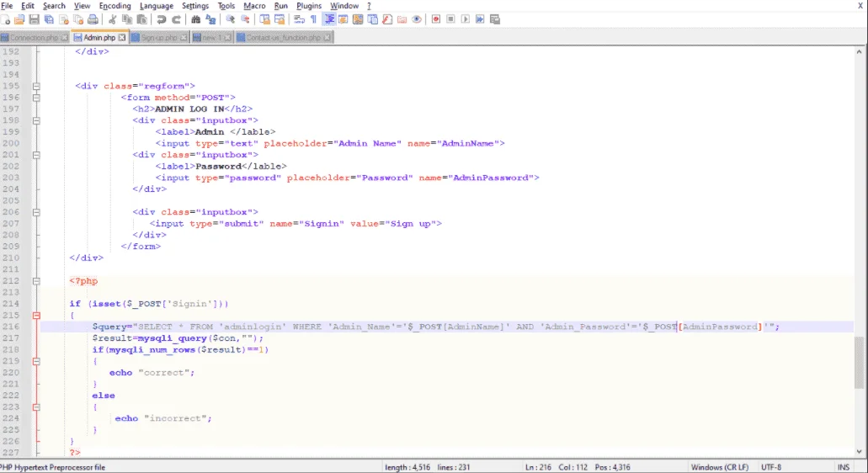Open the Document List icon
Screen dimensions: 868x473
tap(373, 19)
